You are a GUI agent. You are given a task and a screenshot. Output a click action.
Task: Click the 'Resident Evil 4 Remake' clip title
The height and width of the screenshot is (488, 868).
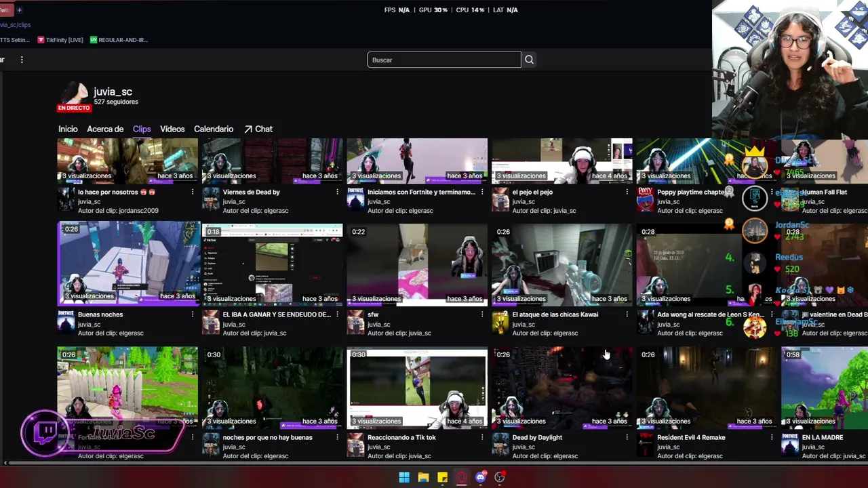691,437
